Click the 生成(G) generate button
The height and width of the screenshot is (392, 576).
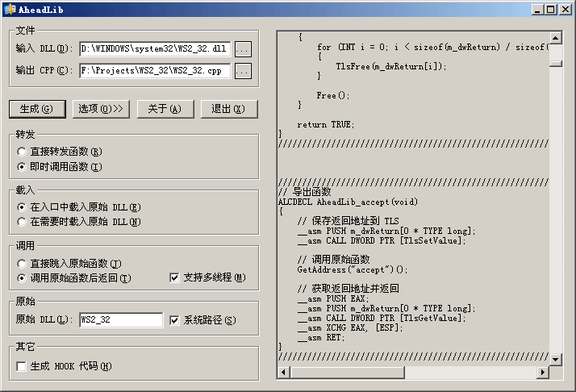(37, 109)
